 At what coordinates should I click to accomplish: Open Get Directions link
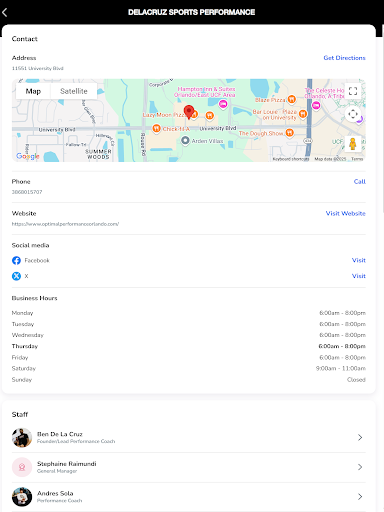pyautogui.click(x=344, y=58)
